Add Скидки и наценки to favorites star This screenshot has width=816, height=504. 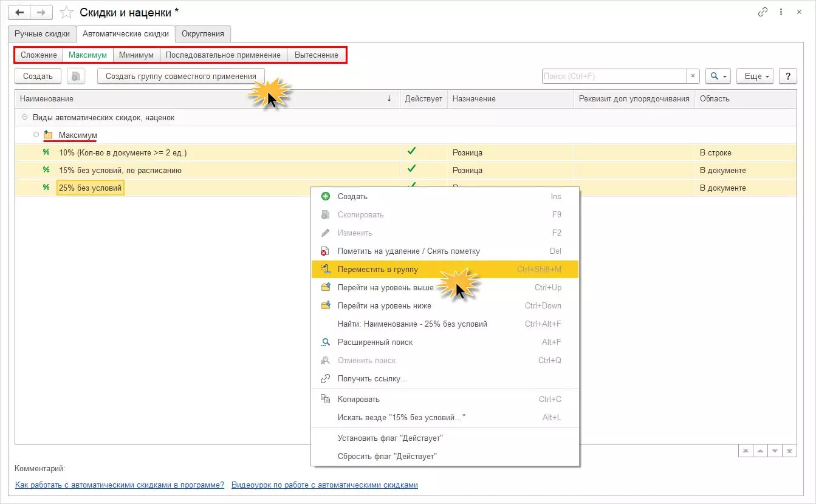point(67,12)
